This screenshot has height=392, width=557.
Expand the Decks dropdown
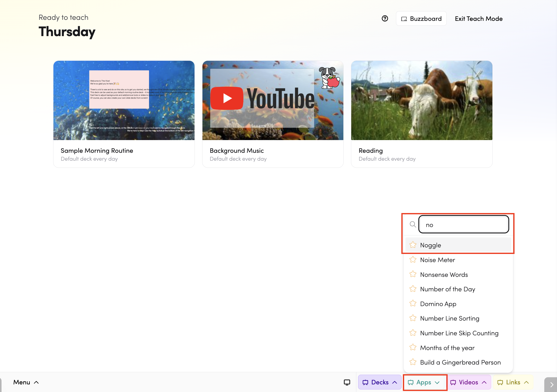coord(380,382)
